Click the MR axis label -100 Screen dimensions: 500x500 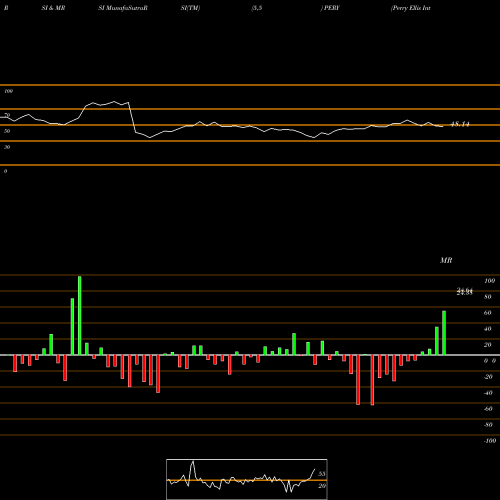point(490,441)
